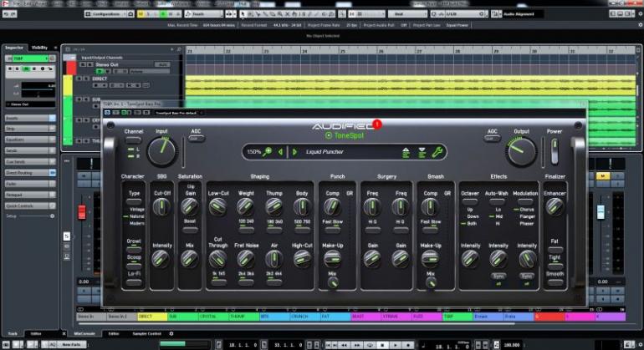Click the magnifier zoom icon beside 150%
The height and width of the screenshot is (350, 644).
coord(268,152)
